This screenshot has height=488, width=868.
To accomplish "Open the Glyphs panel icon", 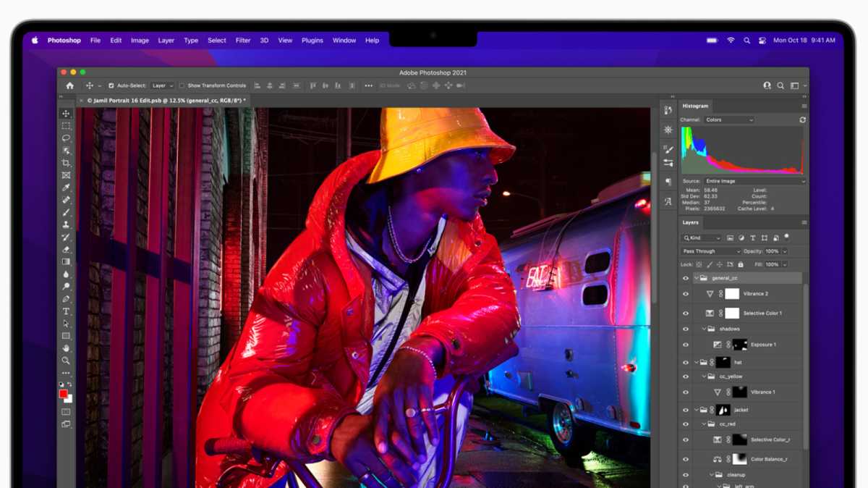I will click(x=668, y=201).
